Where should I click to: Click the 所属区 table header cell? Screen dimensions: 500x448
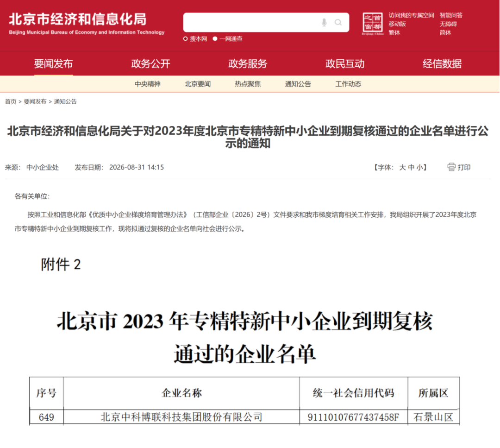(x=433, y=393)
